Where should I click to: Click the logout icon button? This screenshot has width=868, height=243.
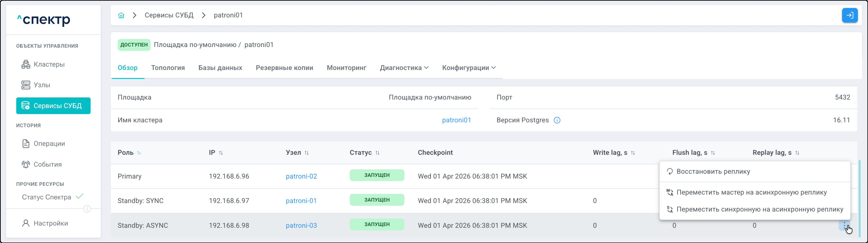[x=850, y=15]
